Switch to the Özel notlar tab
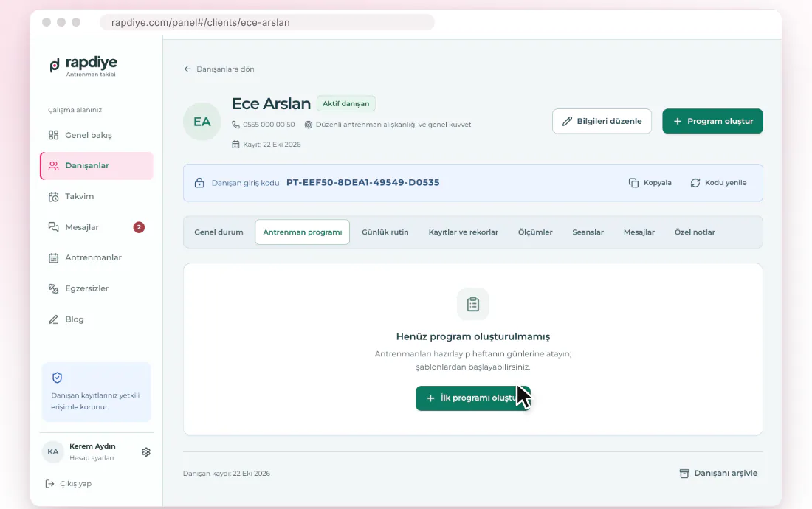 tap(695, 232)
